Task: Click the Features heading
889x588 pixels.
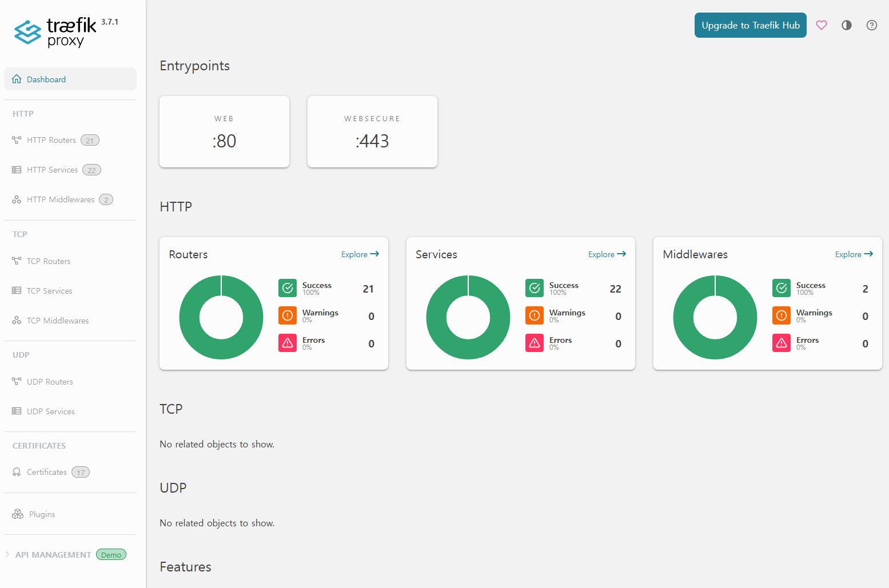Action: [x=185, y=567]
